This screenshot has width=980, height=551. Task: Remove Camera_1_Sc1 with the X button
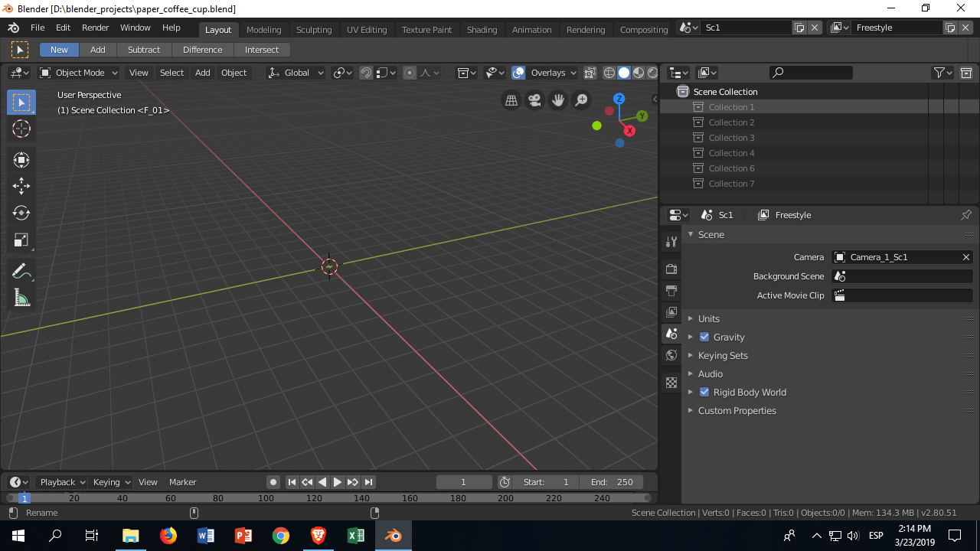tap(965, 256)
